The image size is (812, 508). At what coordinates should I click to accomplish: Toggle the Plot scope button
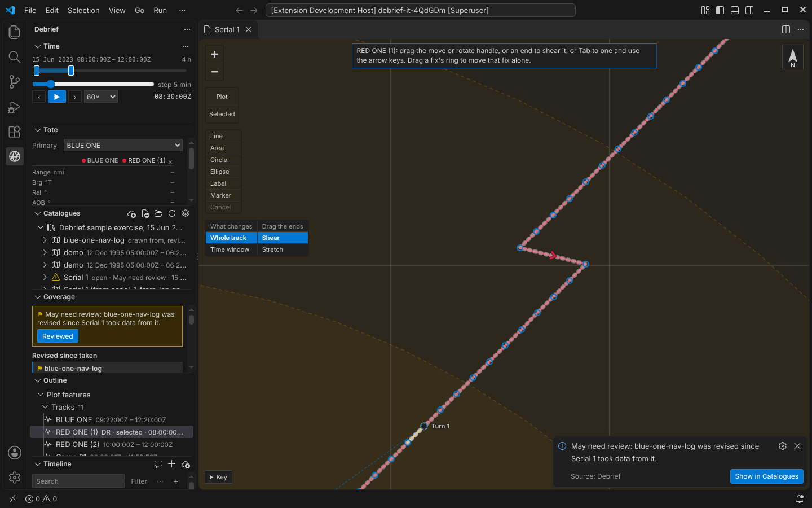pos(222,97)
